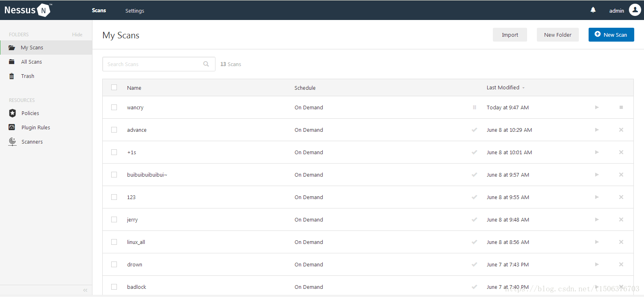Screen dimensions: 644x297
Task: Hide the Folders section
Action: (77, 35)
